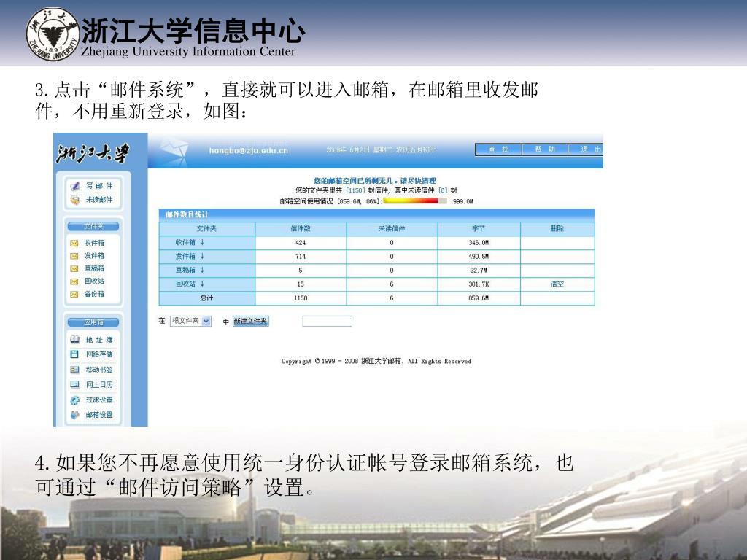Viewport: 747px width, 560px height.
Task: Click the 退出 button to log out
Action: [x=587, y=149]
